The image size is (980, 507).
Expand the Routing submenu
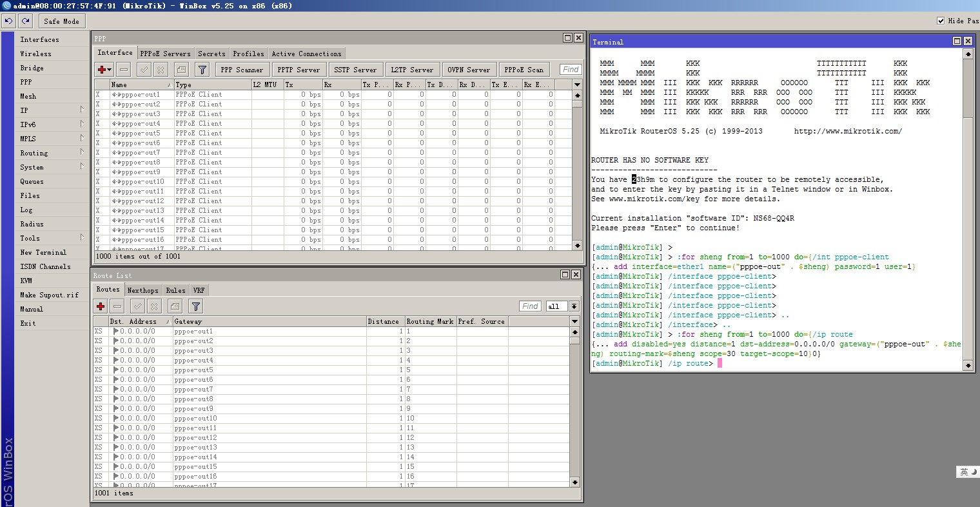click(83, 153)
